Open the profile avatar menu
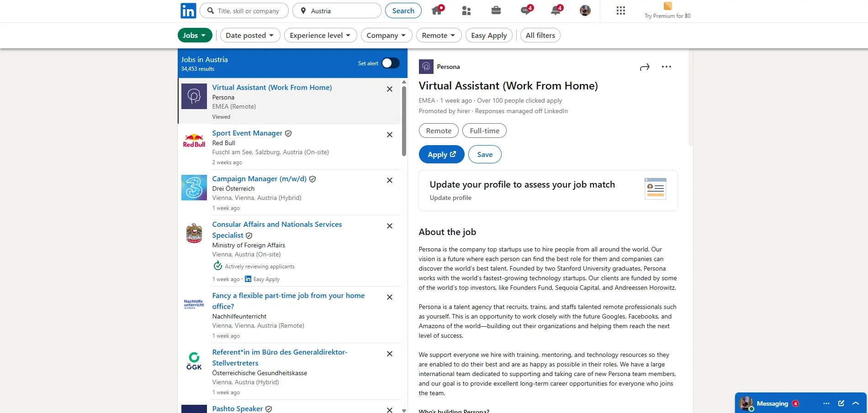Screen dimensions: 868x413 click(x=585, y=10)
